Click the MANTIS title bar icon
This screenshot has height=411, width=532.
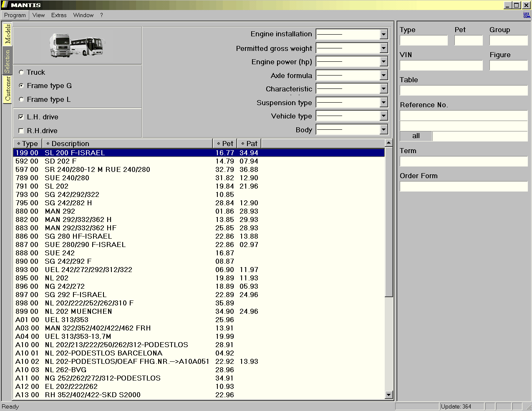(5, 5)
